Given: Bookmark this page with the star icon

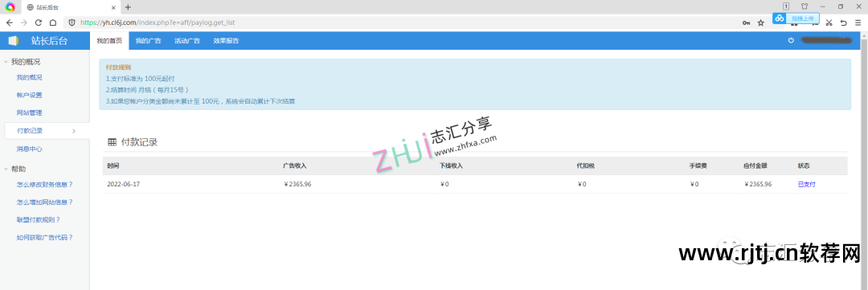Looking at the screenshot, I should tap(760, 22).
